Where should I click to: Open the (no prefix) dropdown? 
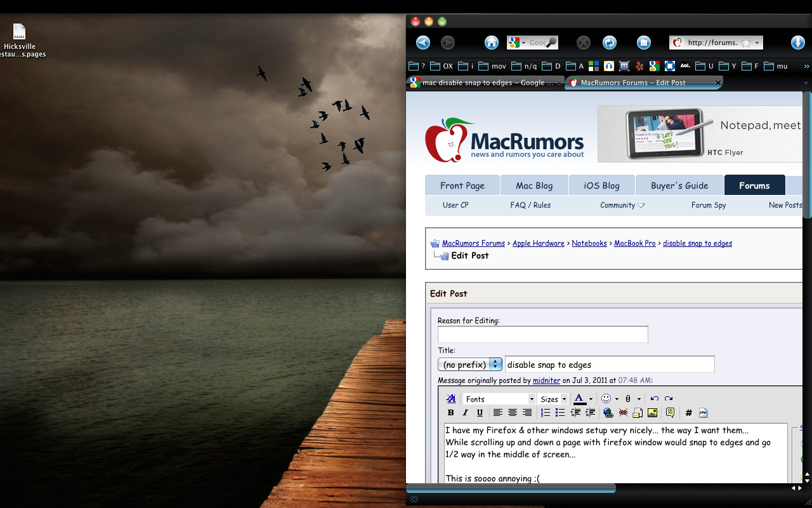coord(470,364)
